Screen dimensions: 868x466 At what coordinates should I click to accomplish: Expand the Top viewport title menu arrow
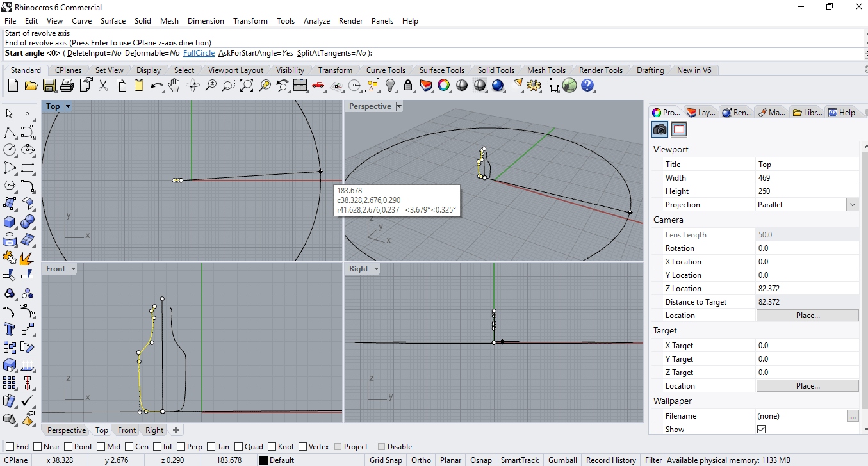(68, 107)
